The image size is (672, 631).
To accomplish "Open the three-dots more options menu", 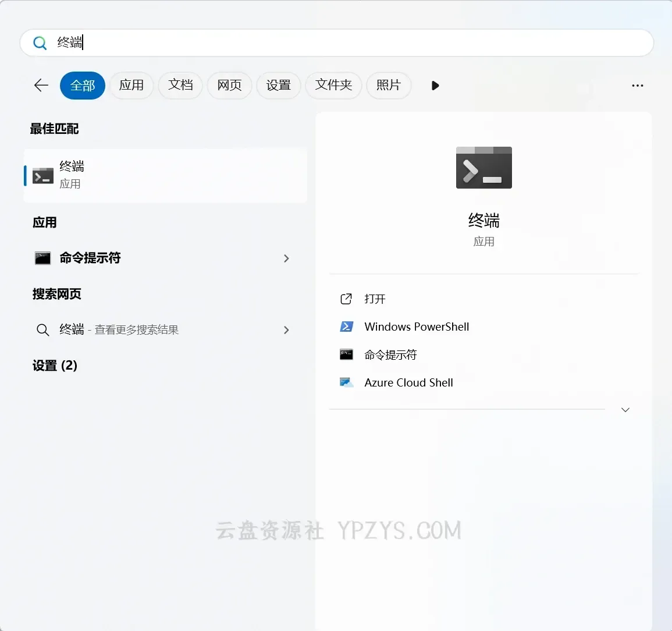I will (x=637, y=86).
